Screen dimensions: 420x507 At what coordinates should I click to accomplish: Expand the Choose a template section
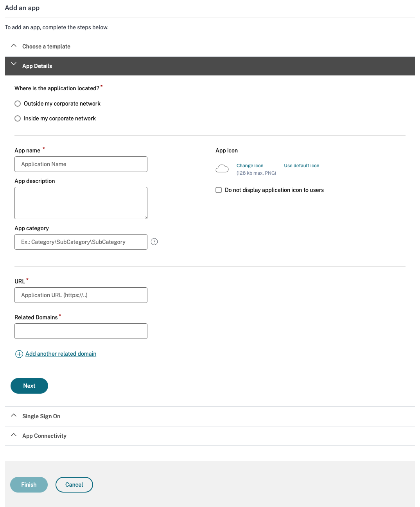46,47
